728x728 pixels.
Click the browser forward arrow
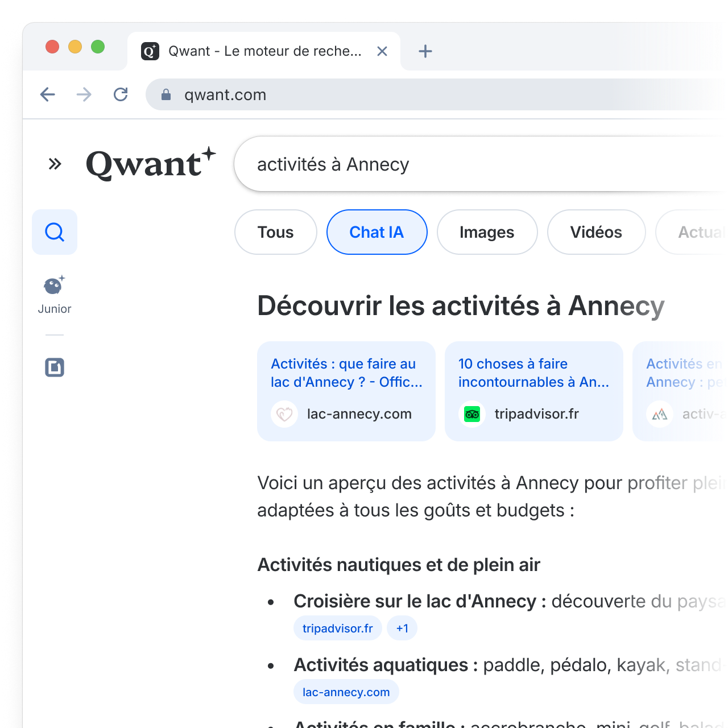(x=84, y=94)
